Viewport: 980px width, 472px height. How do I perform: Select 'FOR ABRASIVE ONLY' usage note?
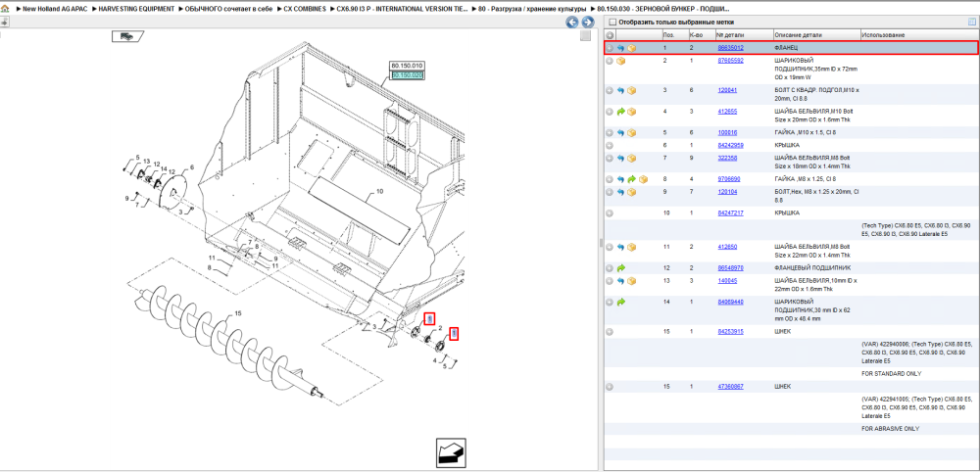click(x=891, y=430)
